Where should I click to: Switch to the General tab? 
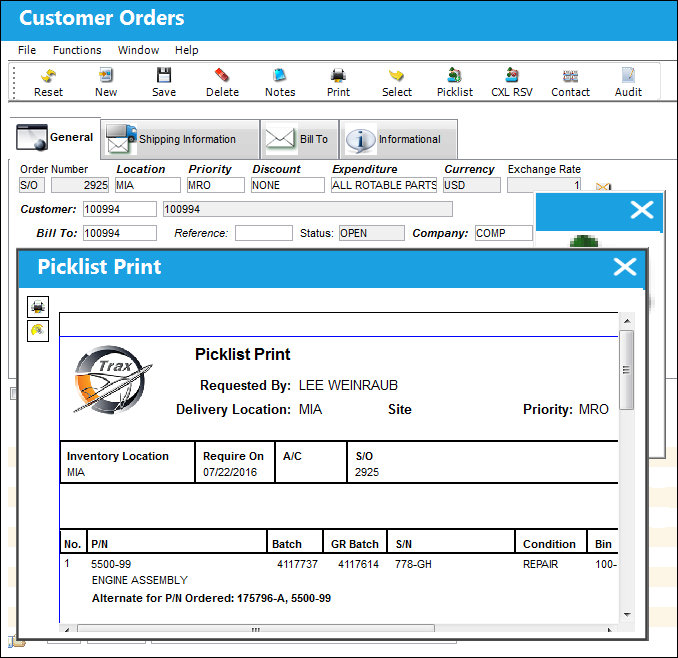coord(55,138)
